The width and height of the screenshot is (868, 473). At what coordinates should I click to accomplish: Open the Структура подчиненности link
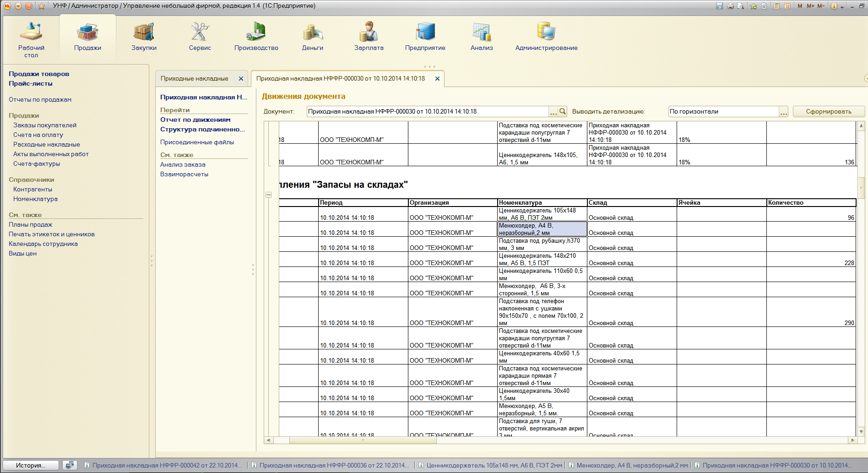coord(202,129)
